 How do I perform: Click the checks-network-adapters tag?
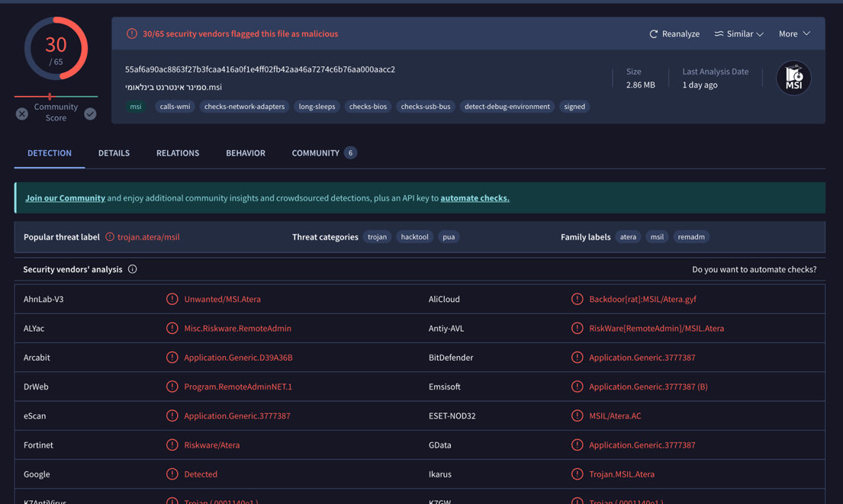(245, 107)
